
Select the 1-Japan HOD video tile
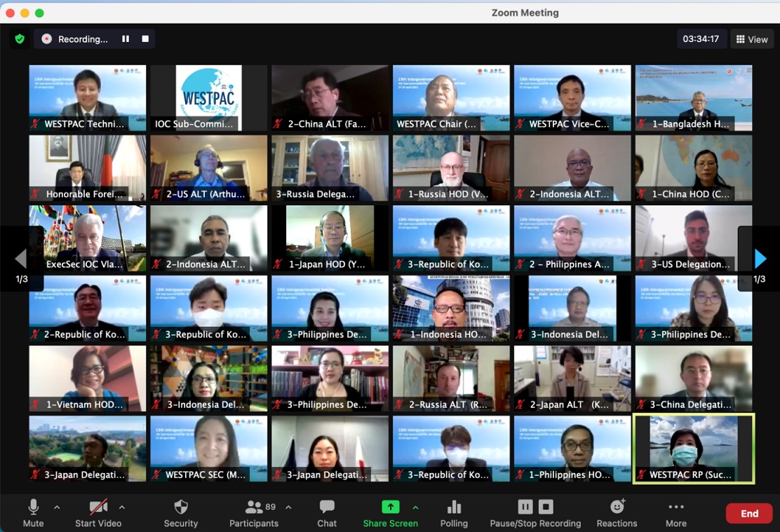click(x=330, y=238)
